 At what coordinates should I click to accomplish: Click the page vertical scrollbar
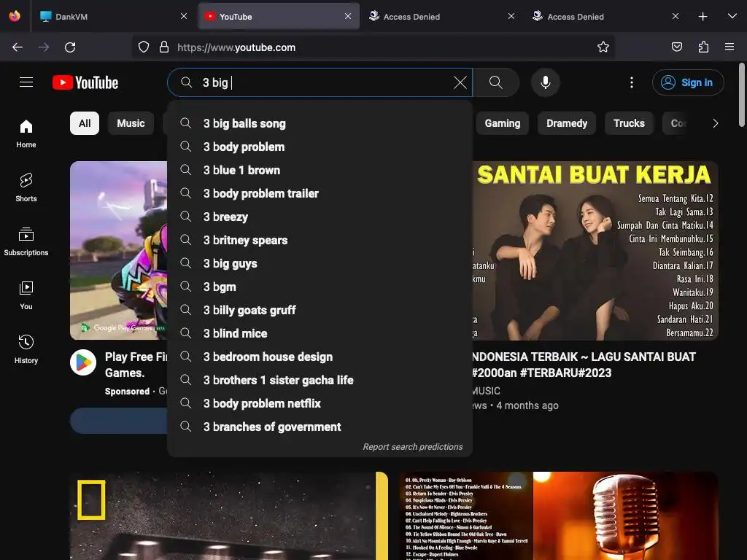741,96
